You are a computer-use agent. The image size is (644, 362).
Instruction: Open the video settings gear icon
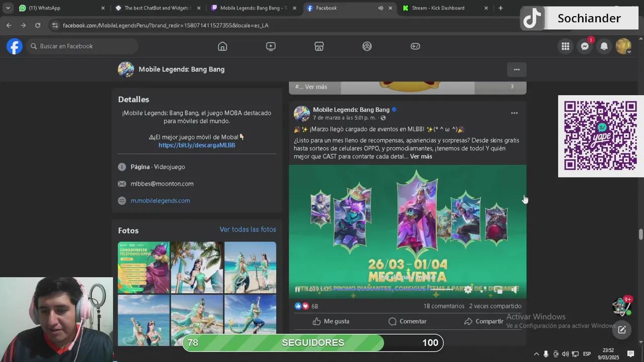pyautogui.click(x=468, y=290)
